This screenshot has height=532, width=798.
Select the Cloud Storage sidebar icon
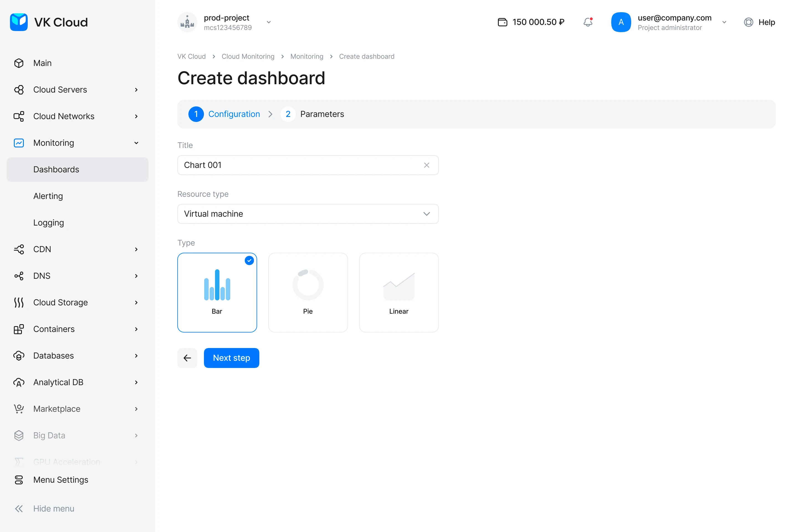[19, 302]
